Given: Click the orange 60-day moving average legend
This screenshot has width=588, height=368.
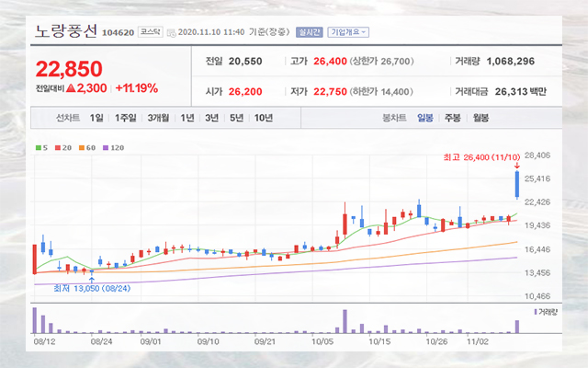Looking at the screenshot, I should (87, 148).
